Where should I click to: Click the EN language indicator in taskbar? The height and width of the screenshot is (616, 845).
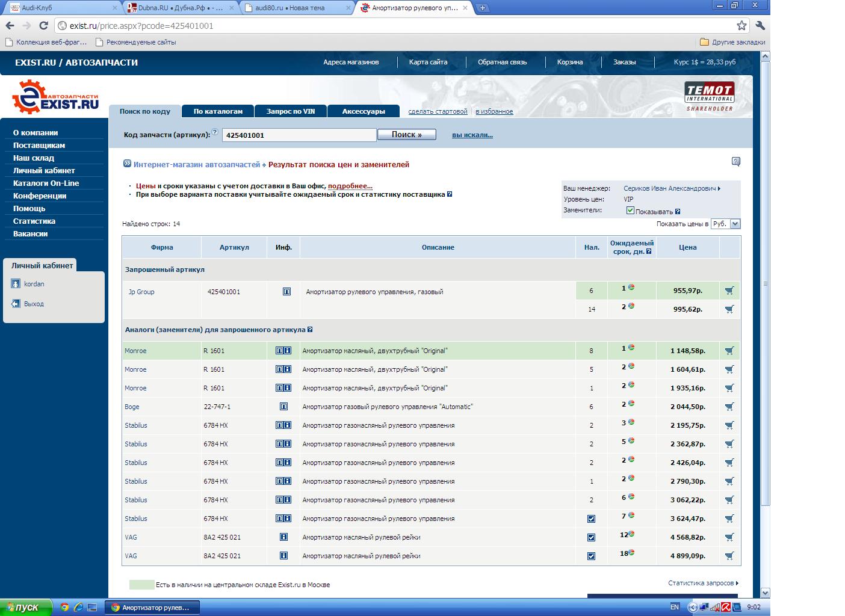click(x=675, y=608)
